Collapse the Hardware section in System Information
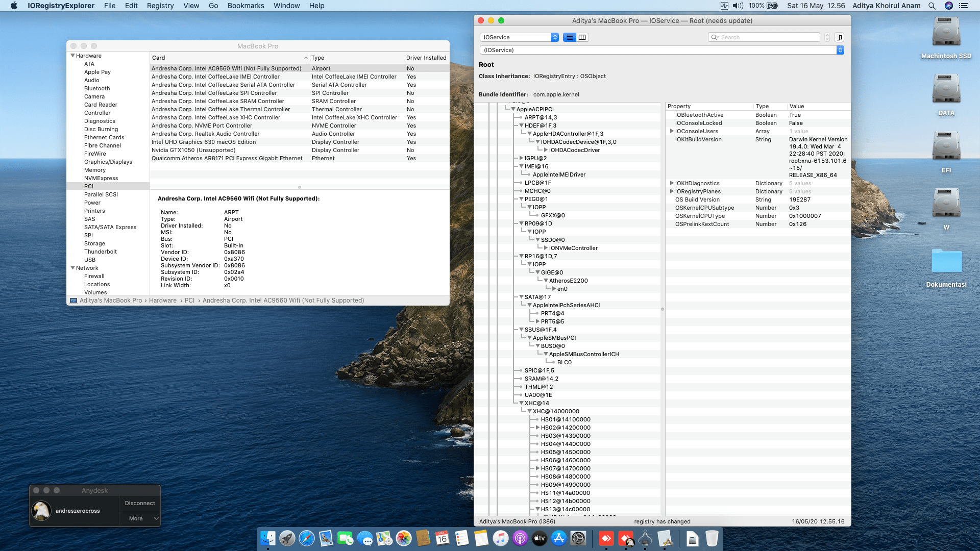 72,56
